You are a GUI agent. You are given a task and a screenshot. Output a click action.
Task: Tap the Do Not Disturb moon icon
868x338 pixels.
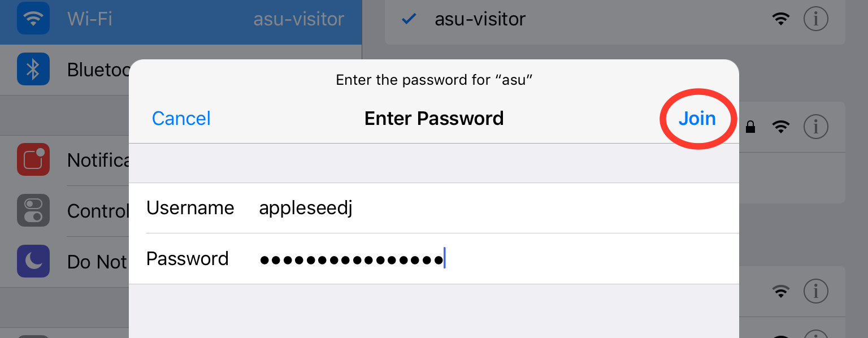pyautogui.click(x=33, y=261)
